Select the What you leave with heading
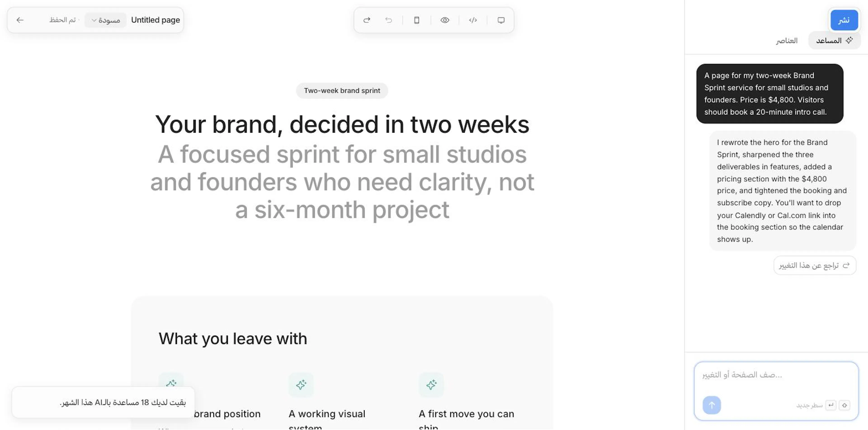Screen dimensions: 868x430 coord(233,338)
